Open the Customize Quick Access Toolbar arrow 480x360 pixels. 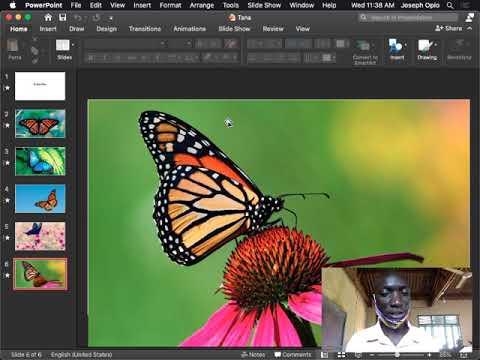tap(111, 18)
